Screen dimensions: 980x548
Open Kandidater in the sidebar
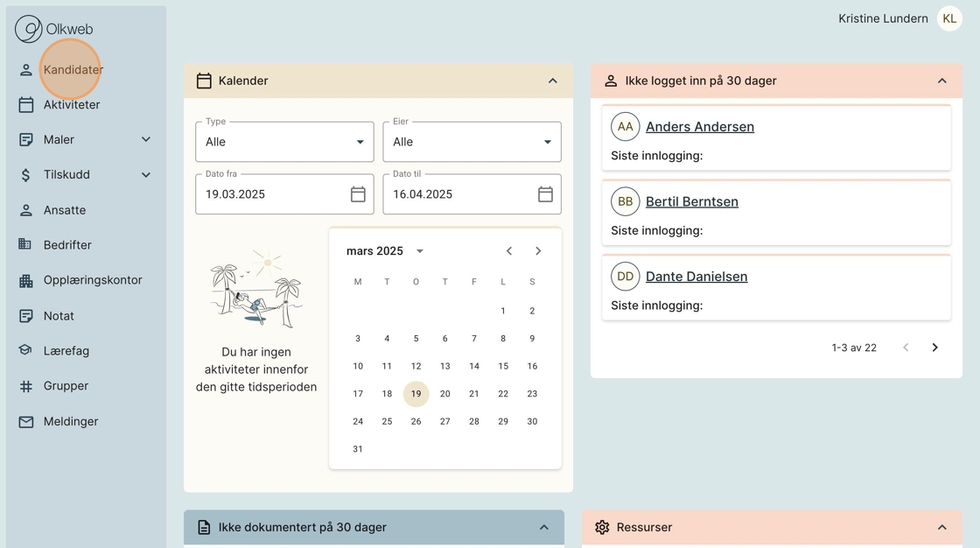[x=73, y=69]
